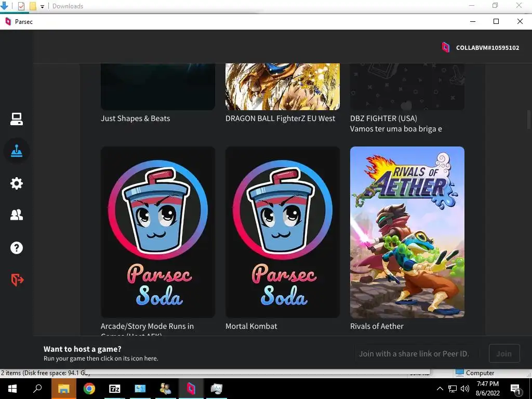Click 'Arcade/Story Mode Runs in' title text
This screenshot has height=399, width=532.
[147, 326]
